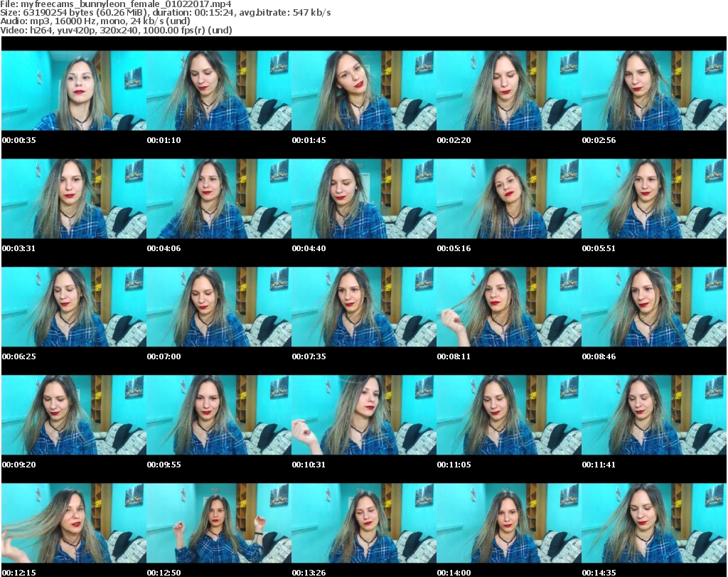Viewport: 728px width, 577px height.
Task: Select the thumbnail frame at 00:11:41
Action: [654, 415]
